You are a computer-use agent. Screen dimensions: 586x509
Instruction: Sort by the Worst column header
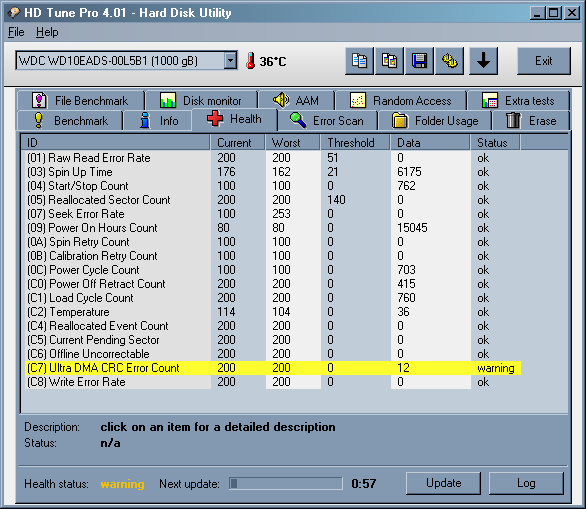[292, 143]
